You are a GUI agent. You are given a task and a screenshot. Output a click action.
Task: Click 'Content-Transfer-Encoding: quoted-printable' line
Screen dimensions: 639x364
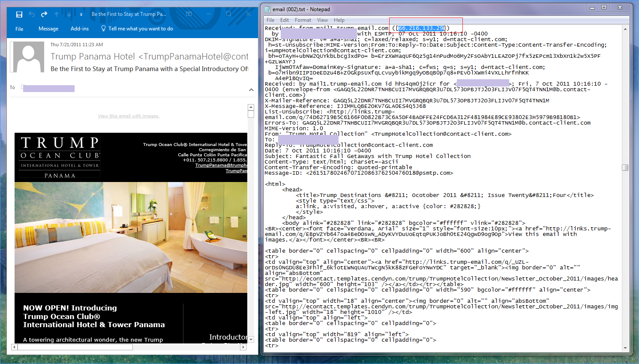pos(339,167)
